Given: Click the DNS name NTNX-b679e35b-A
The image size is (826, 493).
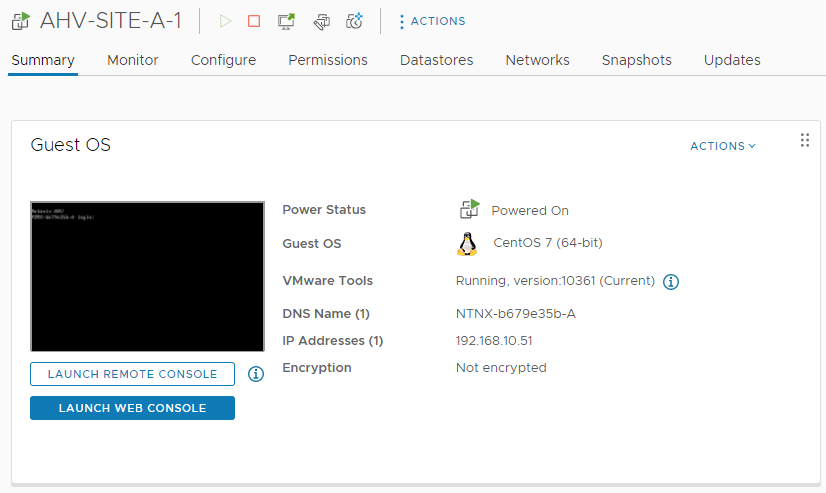Looking at the screenshot, I should [516, 314].
